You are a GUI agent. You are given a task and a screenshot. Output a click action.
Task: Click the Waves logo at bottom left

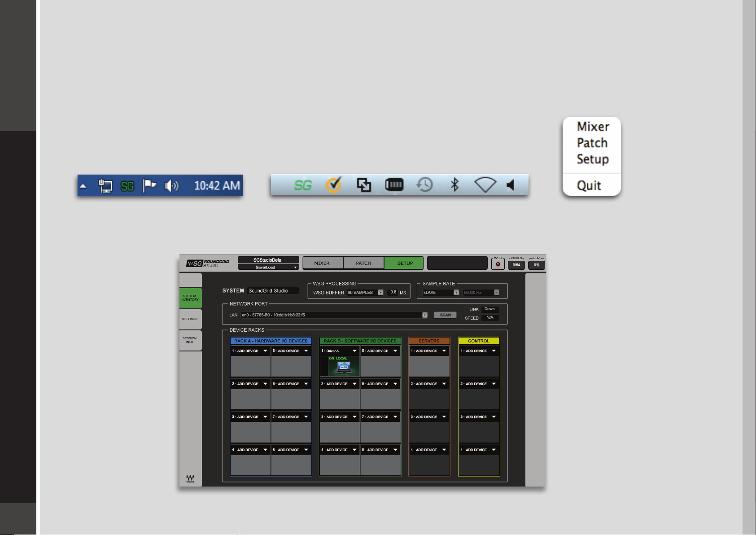190,478
